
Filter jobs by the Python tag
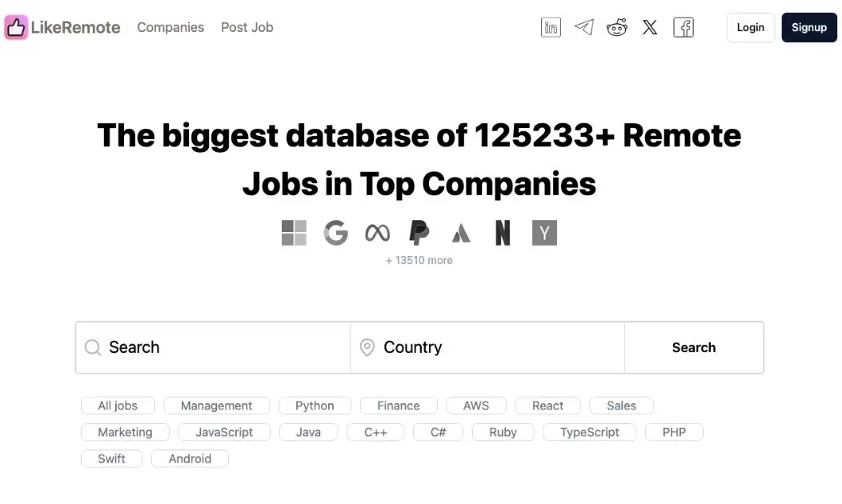click(x=315, y=405)
